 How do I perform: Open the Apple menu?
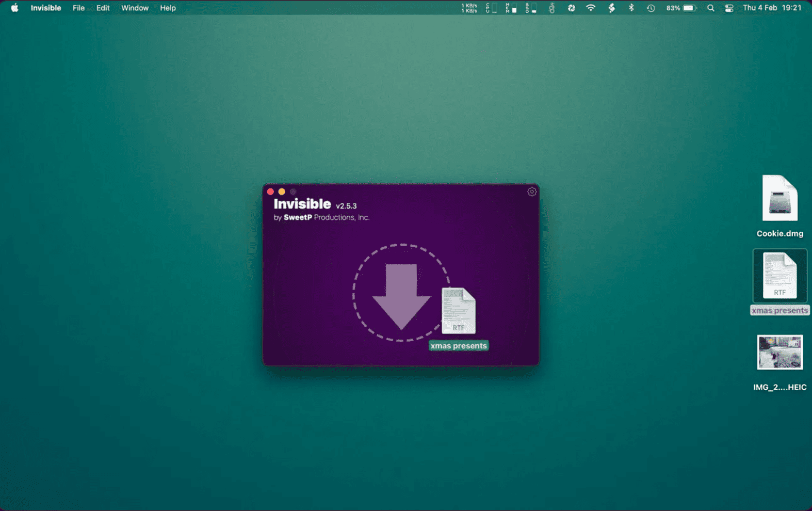pyautogui.click(x=14, y=8)
